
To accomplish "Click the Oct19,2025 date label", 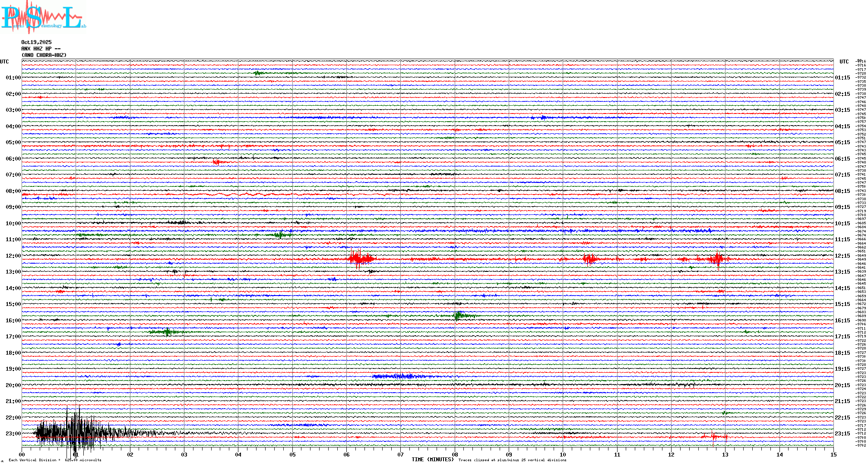I will pos(36,42).
